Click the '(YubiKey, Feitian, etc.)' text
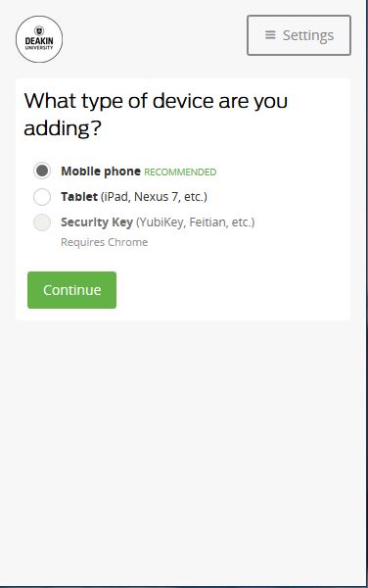This screenshot has height=588, width=368. [x=195, y=222]
